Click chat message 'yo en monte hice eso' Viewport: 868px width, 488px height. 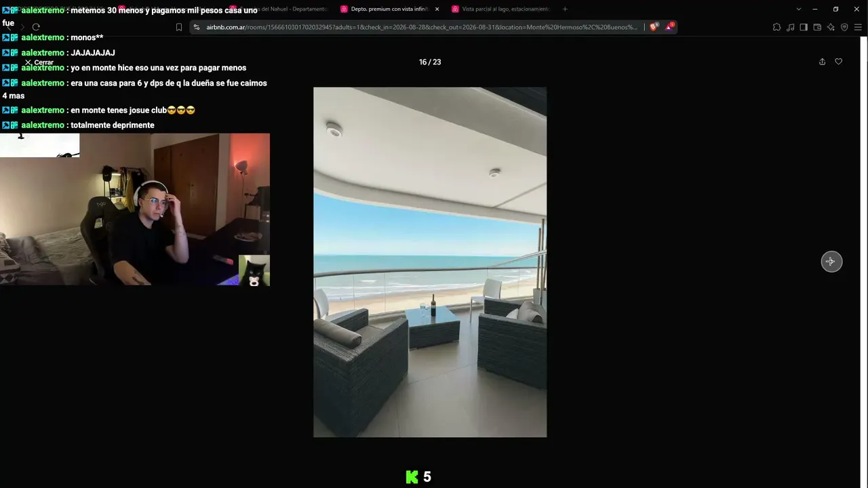158,68
